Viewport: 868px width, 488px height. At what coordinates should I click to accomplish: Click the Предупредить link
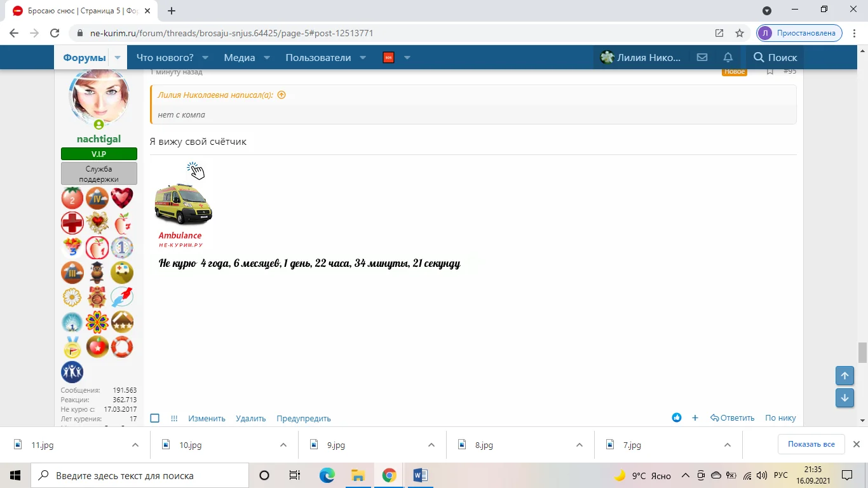coord(304,418)
